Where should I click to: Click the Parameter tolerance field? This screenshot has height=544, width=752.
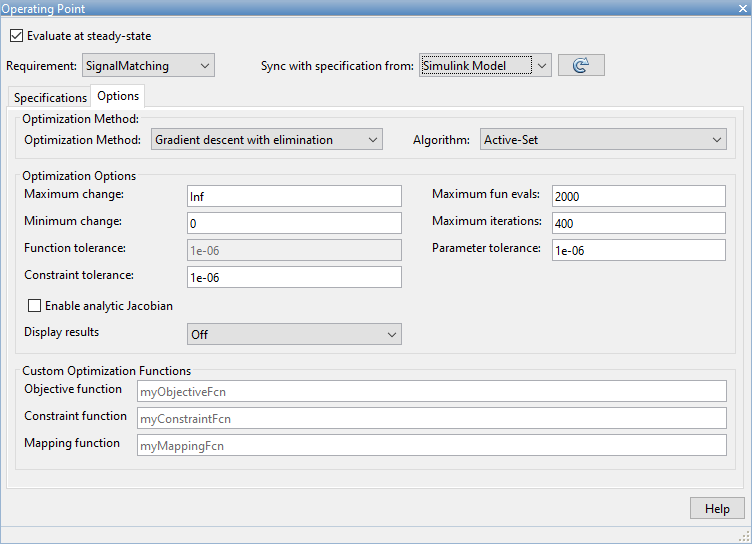(x=637, y=250)
